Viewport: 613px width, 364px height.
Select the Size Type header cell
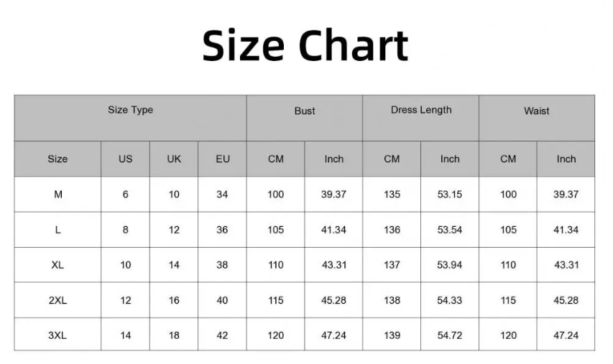click(130, 111)
